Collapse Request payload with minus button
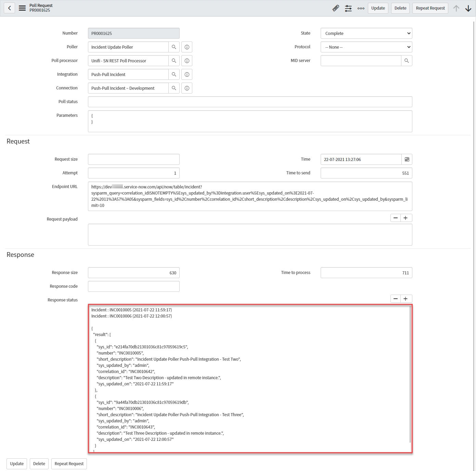 pyautogui.click(x=396, y=218)
